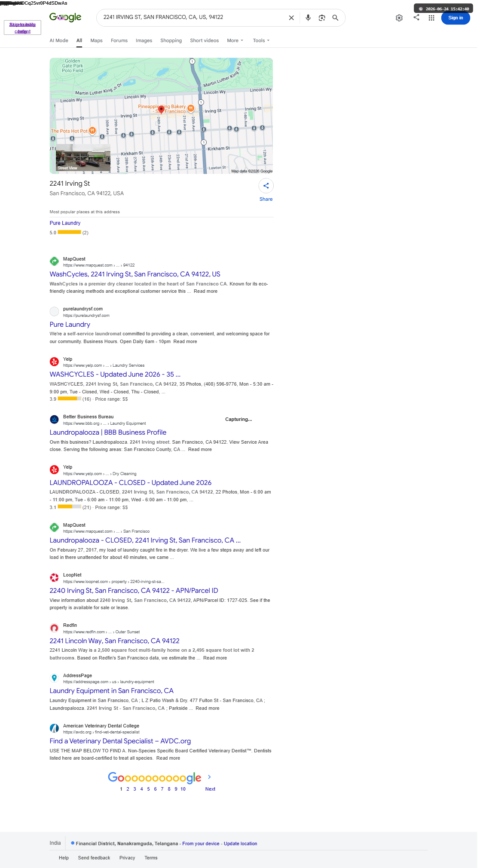Click From your device link
Image resolution: width=483 pixels, height=868 pixels.
click(201, 843)
